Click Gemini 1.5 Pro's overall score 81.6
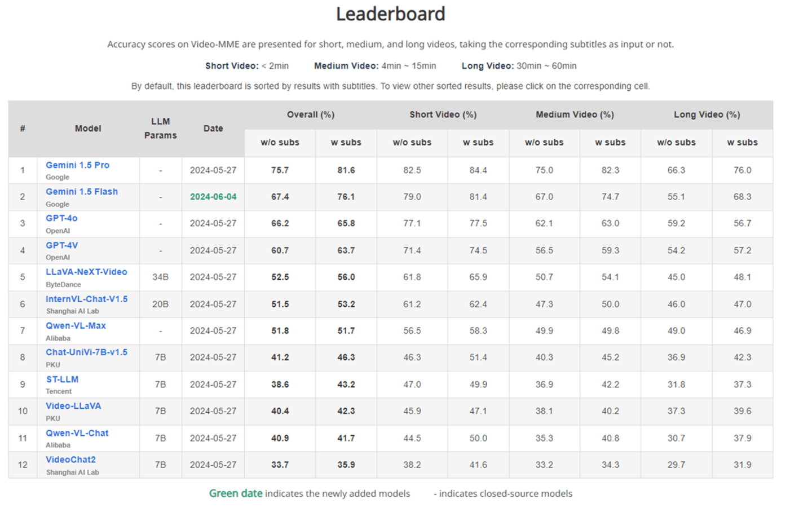 tap(346, 170)
